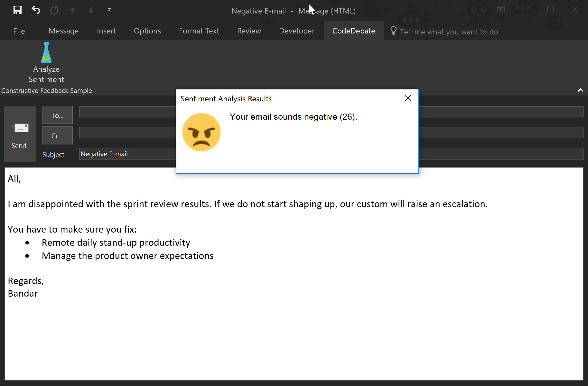588x386 pixels.
Task: Click the Cc... recipients button
Action: coord(58,136)
